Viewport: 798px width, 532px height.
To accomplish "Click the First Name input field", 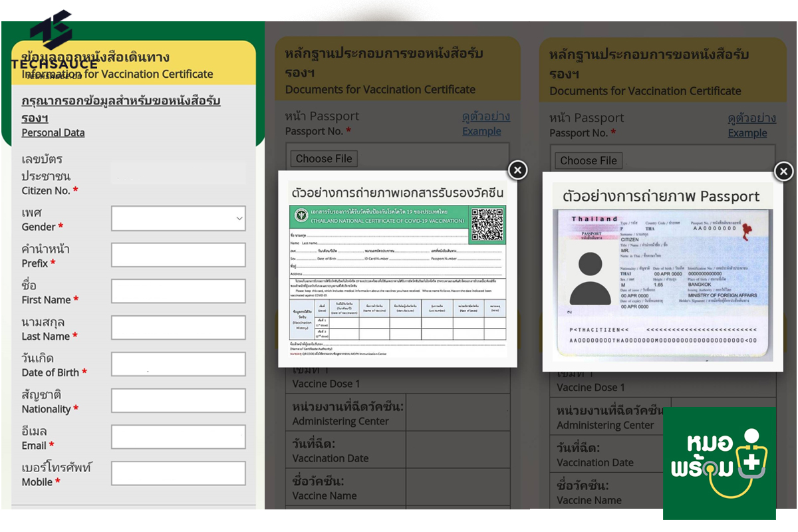I will pyautogui.click(x=178, y=291).
